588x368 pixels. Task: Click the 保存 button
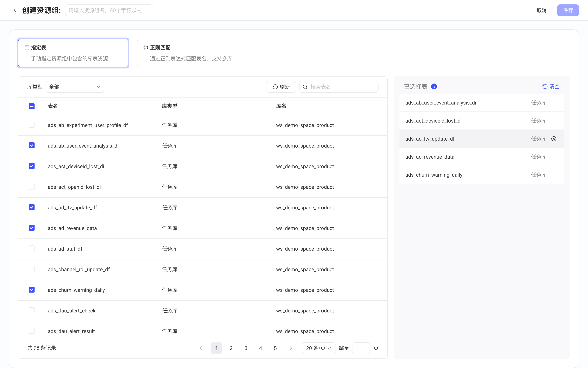click(x=568, y=10)
